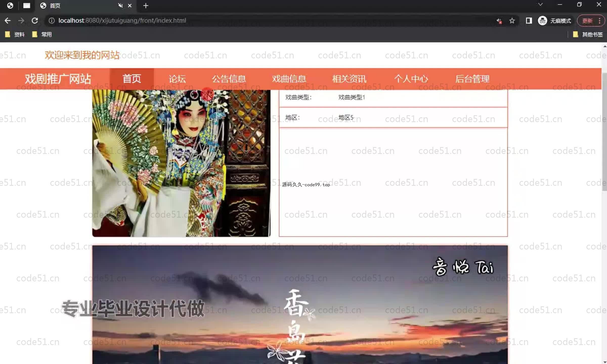This screenshot has width=607, height=364.
Task: Open the side panel icon
Action: pos(529,20)
